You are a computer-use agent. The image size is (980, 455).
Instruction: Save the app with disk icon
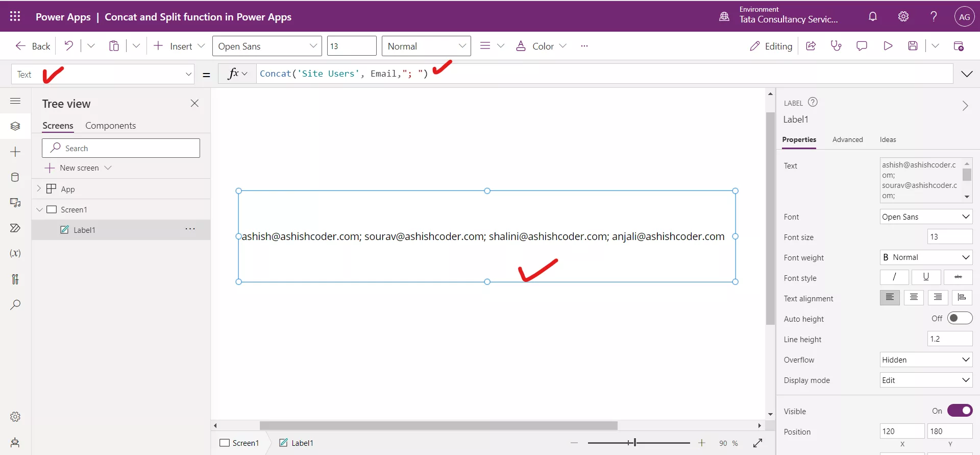tap(913, 46)
